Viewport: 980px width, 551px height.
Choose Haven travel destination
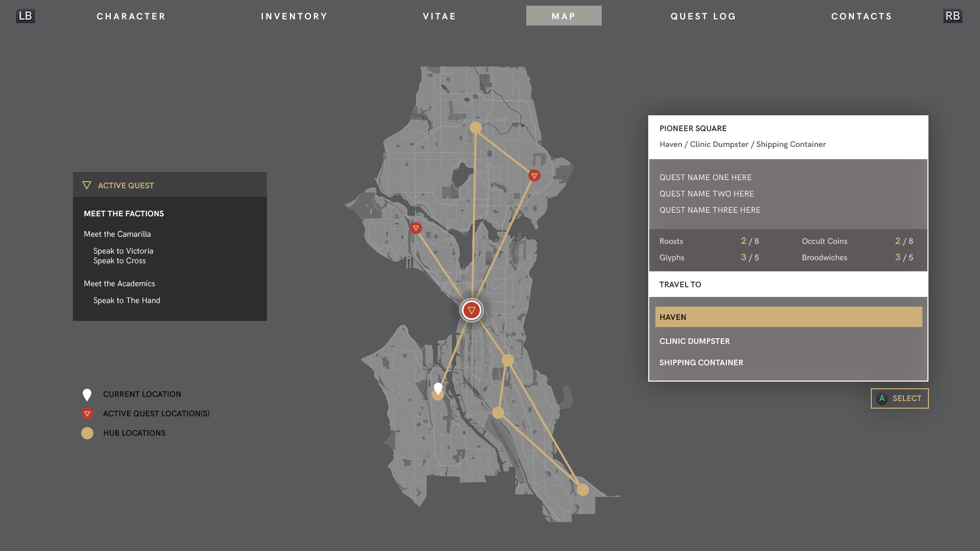[x=788, y=317]
